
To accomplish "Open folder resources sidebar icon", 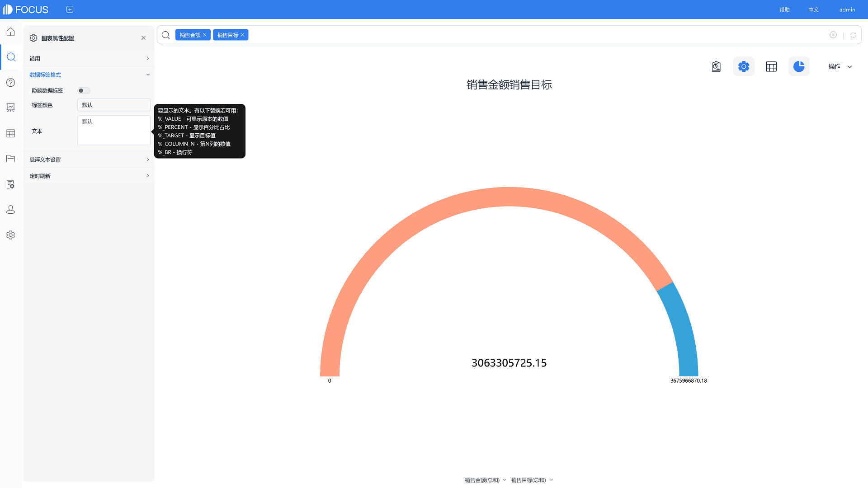I will (11, 159).
